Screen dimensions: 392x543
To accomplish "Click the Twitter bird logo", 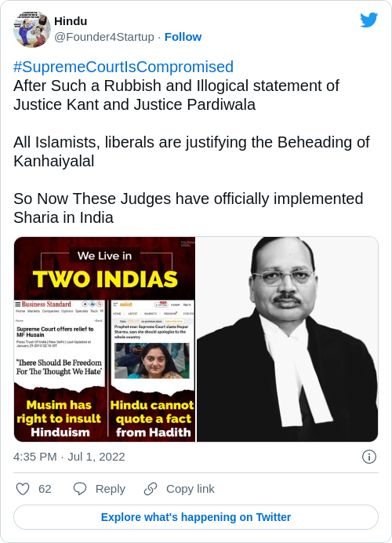I will coord(368,20).
